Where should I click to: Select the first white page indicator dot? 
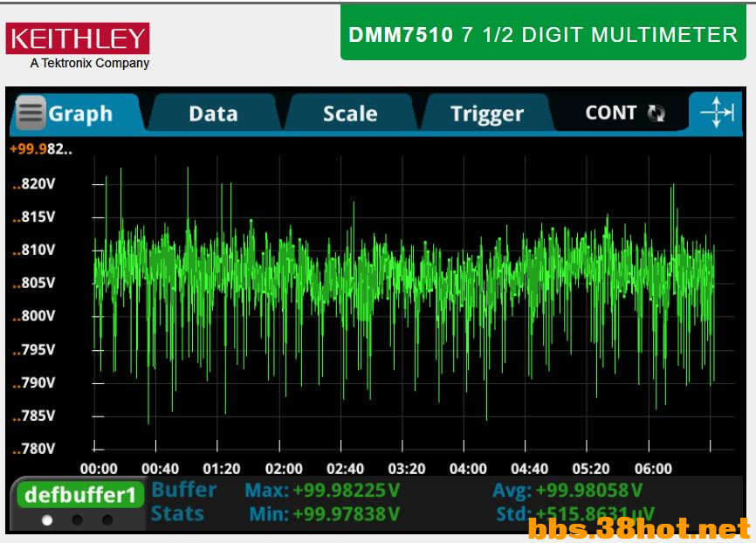pos(47,520)
